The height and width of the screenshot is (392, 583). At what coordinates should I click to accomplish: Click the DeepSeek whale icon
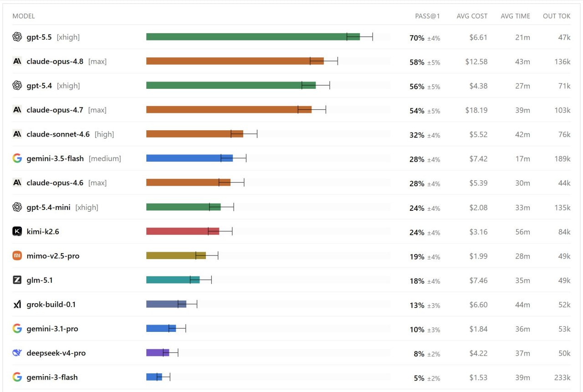click(x=17, y=353)
